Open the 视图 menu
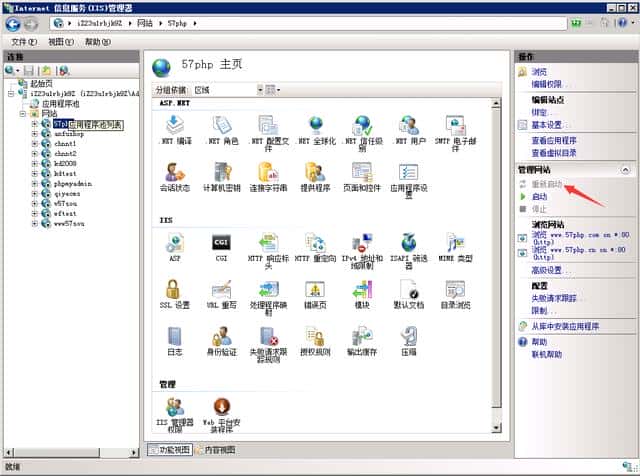The height and width of the screenshot is (476, 640). point(61,42)
